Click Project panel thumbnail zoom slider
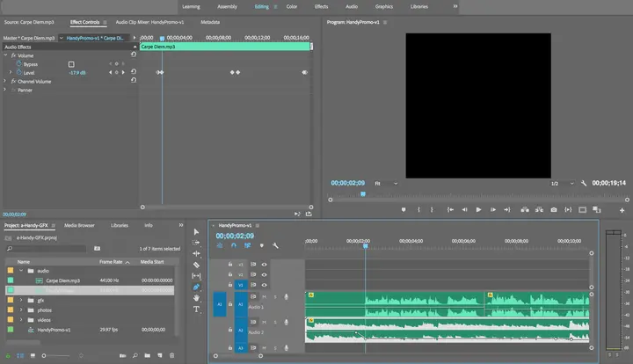 click(x=56, y=355)
